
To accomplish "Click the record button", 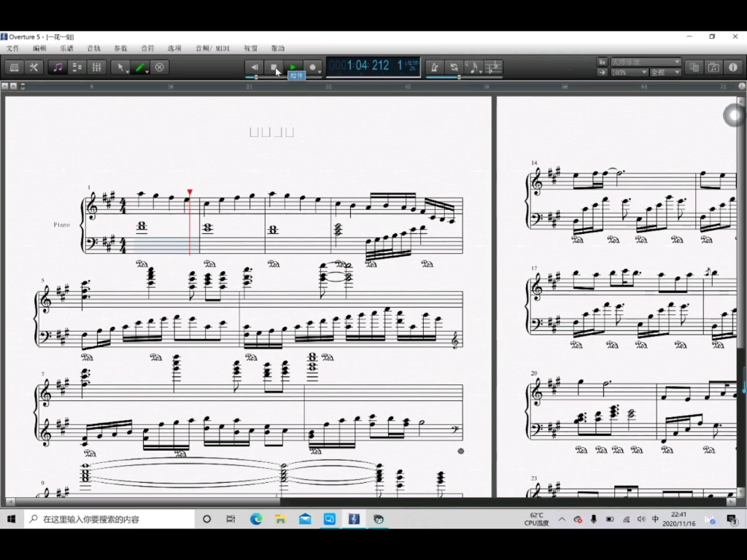I will point(312,67).
